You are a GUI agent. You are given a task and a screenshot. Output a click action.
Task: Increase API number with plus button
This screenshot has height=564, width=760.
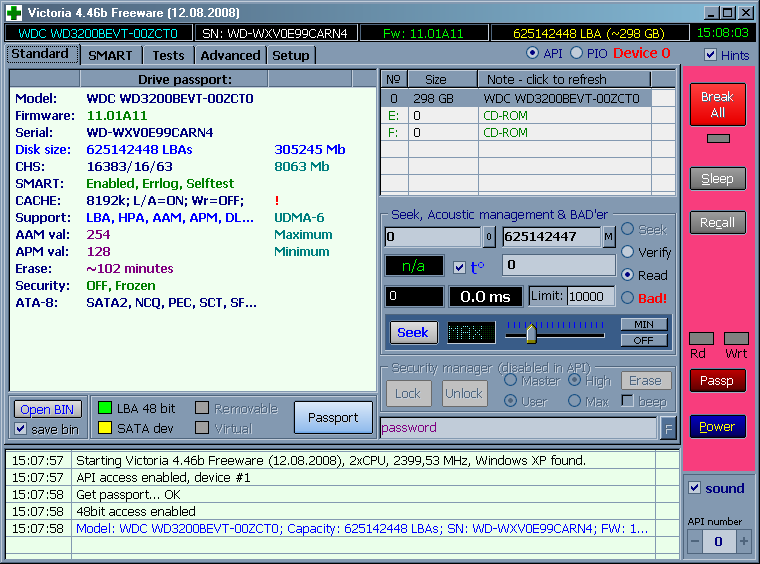(744, 541)
